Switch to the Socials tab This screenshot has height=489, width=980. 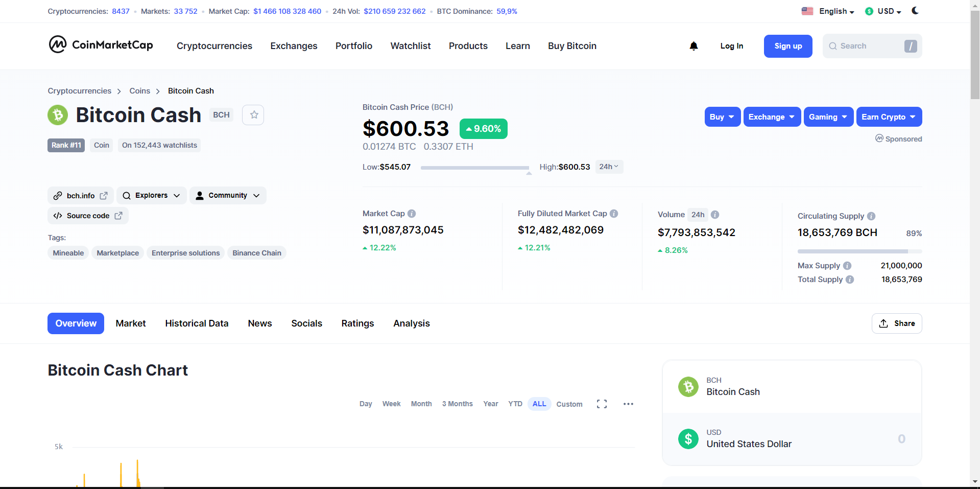click(x=306, y=323)
